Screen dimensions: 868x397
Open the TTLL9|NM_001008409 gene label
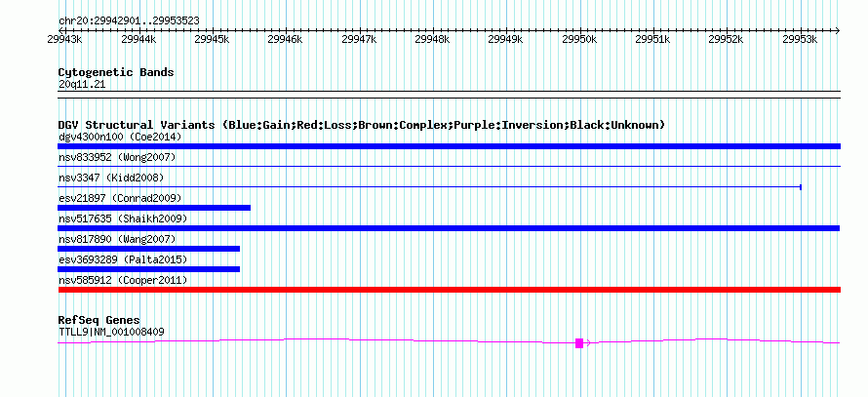(111, 333)
